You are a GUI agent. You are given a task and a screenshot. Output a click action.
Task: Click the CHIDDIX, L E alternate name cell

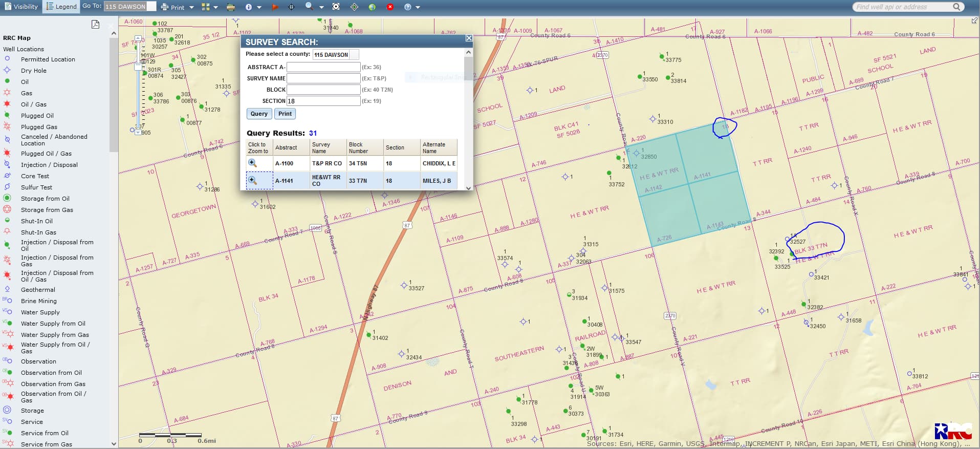pos(439,164)
